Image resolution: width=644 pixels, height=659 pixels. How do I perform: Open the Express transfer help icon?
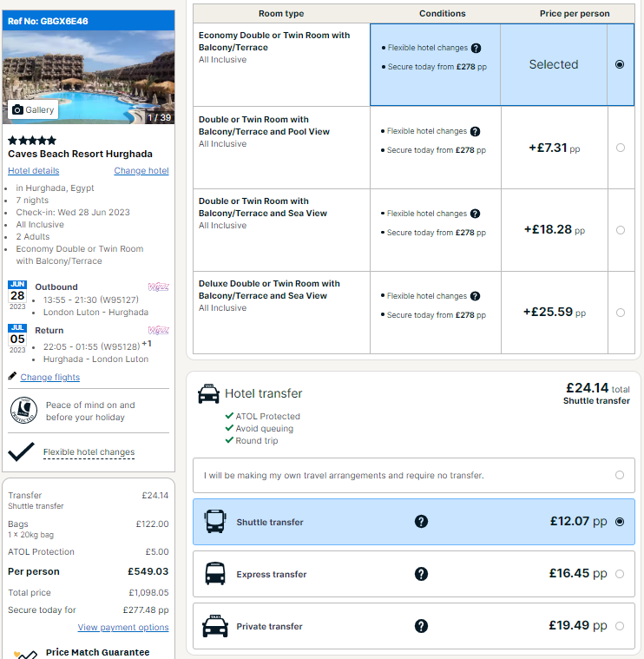point(421,574)
